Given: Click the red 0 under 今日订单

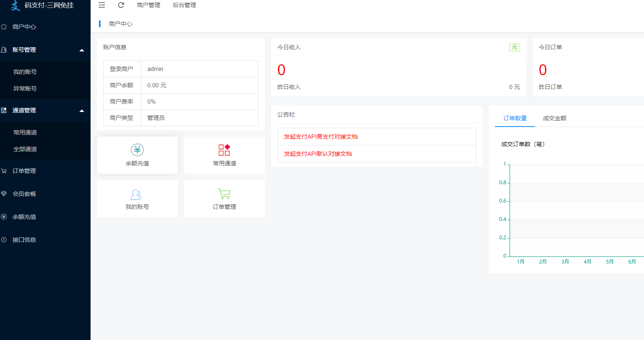Looking at the screenshot, I should tap(543, 70).
